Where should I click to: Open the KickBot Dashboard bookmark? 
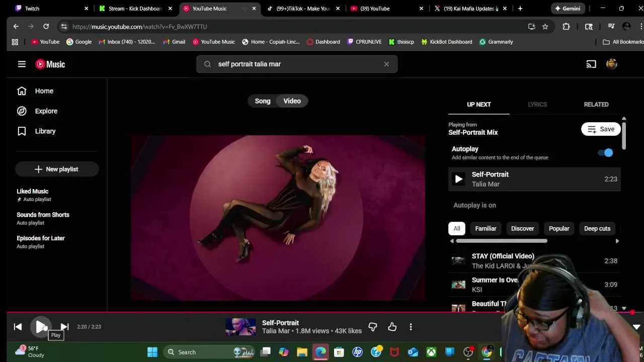click(446, 42)
